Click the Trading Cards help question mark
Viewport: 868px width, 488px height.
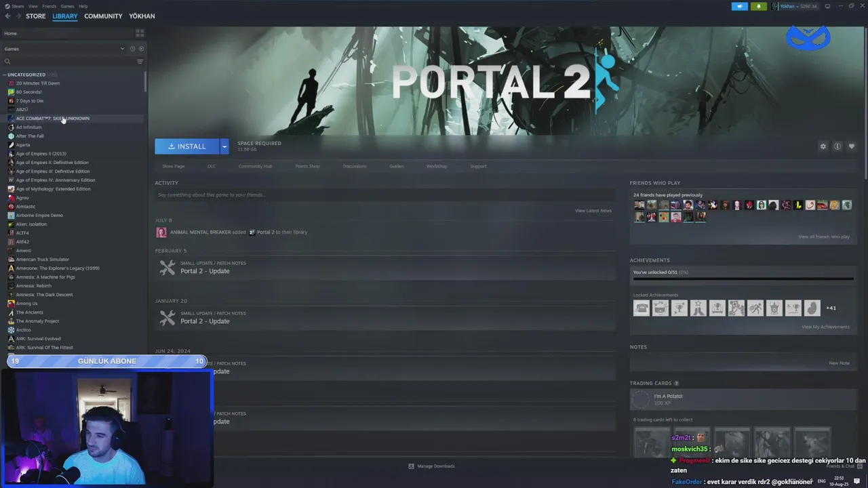[x=676, y=384]
